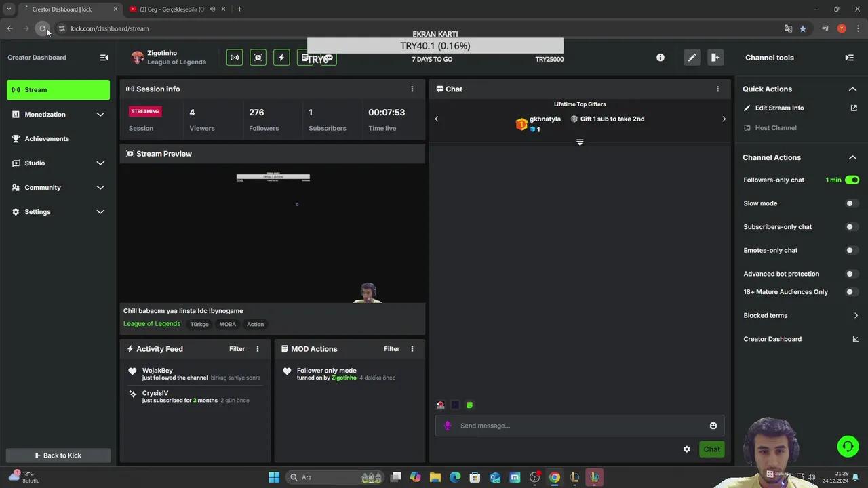Collapse the Channel Actions section
Screen dimensions: 868x488
tap(852, 157)
